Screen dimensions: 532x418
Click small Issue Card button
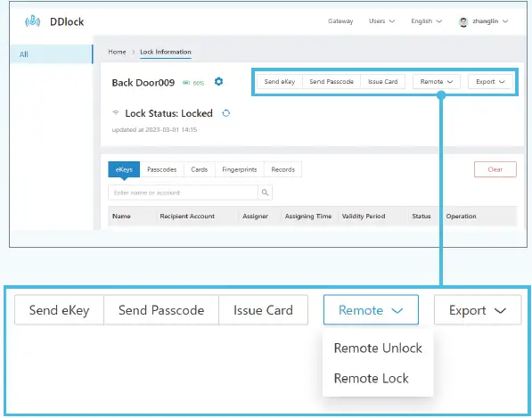[x=382, y=82]
